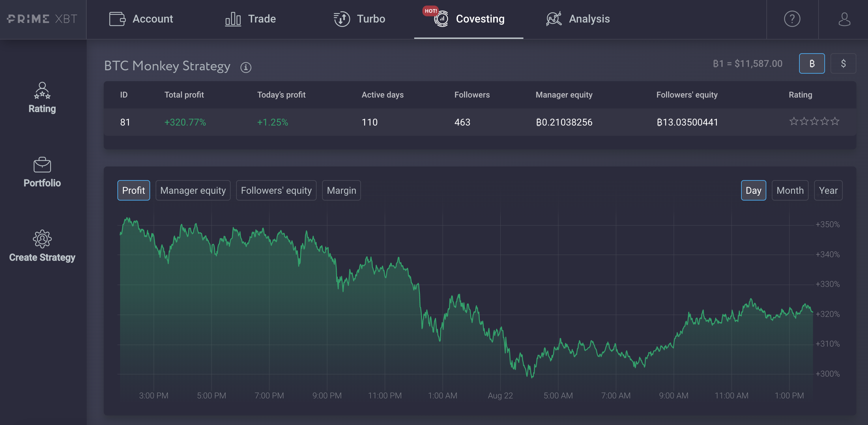Click the 5:00 AM time axis label
Screen dimensions: 868x425
click(x=558, y=396)
